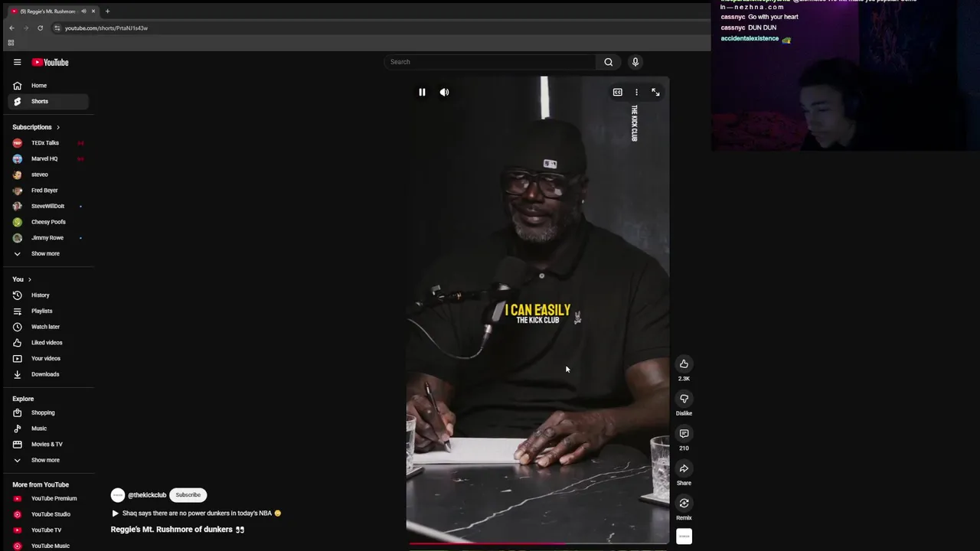Screen dimensions: 980x551
Task: Open Watch later list
Action: coord(48,327)
